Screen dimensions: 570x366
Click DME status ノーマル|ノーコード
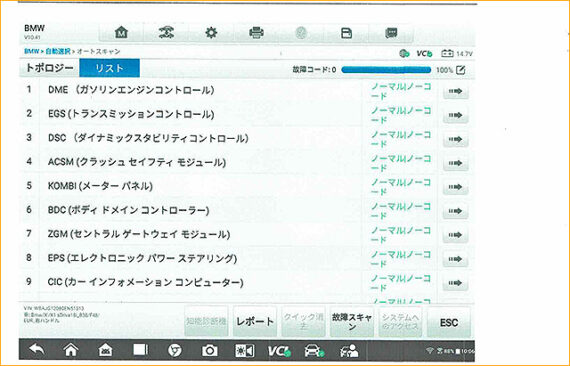[401, 91]
